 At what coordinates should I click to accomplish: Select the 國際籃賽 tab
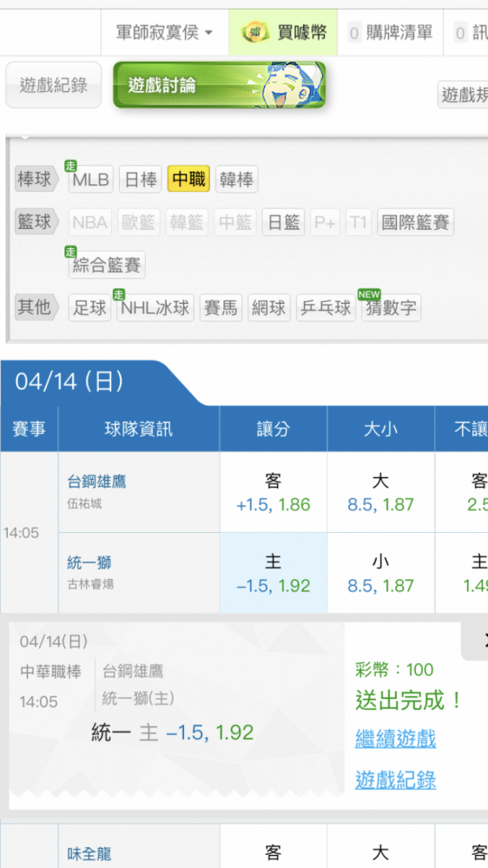416,222
